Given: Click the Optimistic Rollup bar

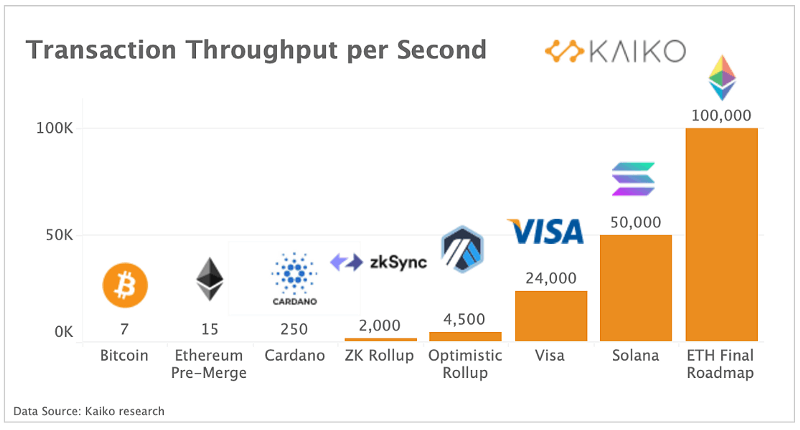Looking at the screenshot, I should pyautogui.click(x=465, y=335).
